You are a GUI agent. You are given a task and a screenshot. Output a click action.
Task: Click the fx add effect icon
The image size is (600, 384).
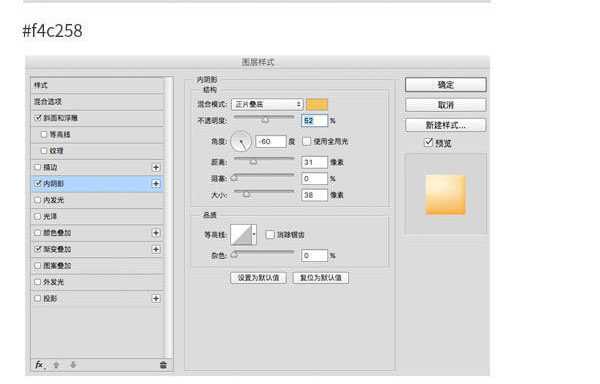click(x=39, y=364)
